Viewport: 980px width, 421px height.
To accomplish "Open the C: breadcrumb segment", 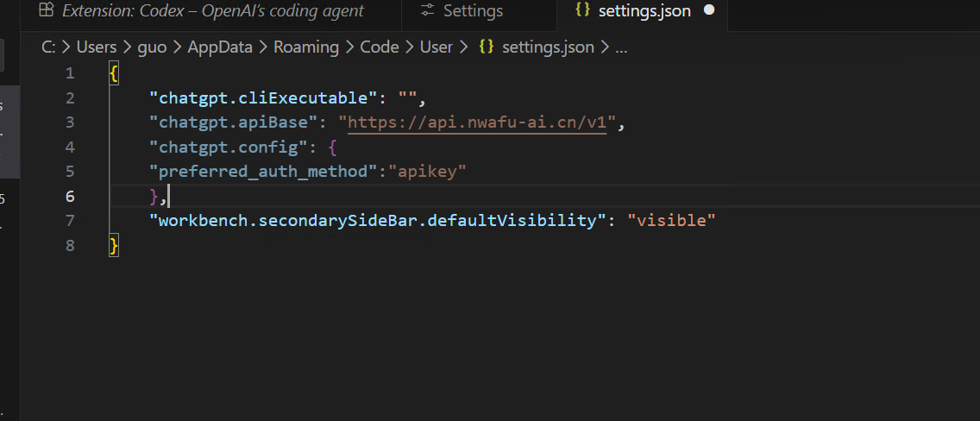I will click(48, 47).
